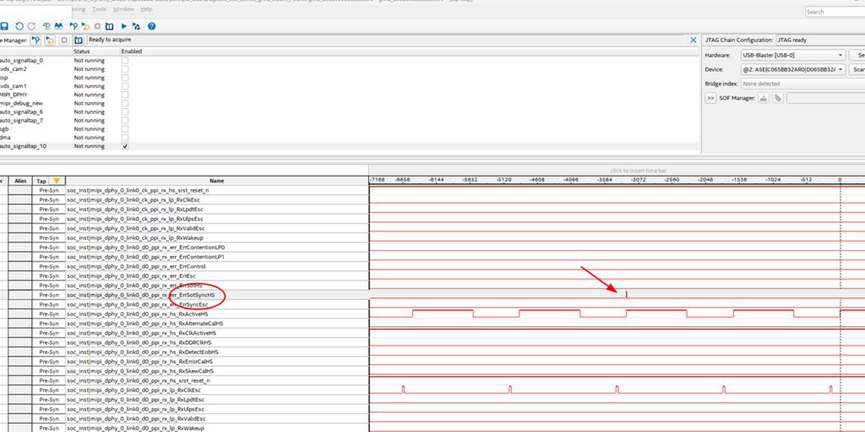Expand SOF Manager with the >> button
Image resolution: width=865 pixels, height=432 pixels.
coord(711,98)
